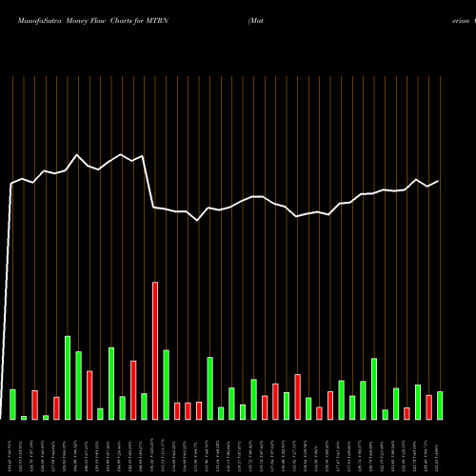Select the tallest green money flow bar
Viewport: 476px width, 476px height.
click(68, 378)
